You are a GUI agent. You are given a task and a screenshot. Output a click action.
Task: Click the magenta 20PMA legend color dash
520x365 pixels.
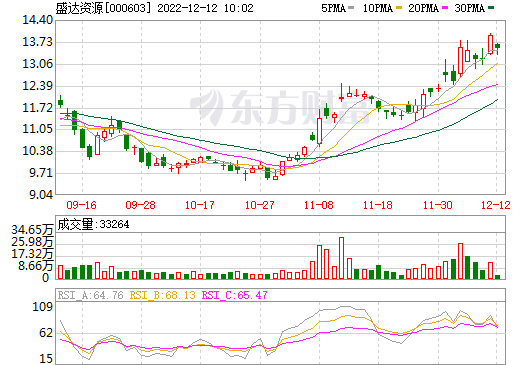click(x=445, y=7)
